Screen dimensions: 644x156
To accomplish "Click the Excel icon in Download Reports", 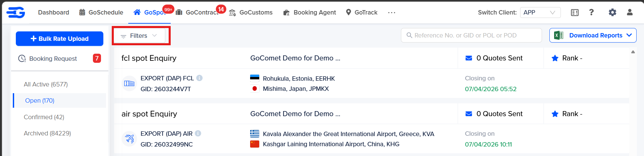I will [x=558, y=35].
